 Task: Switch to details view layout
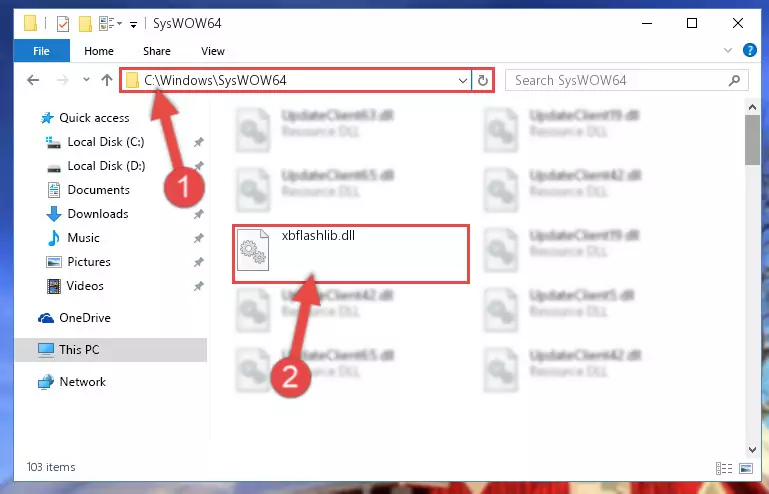click(x=724, y=468)
